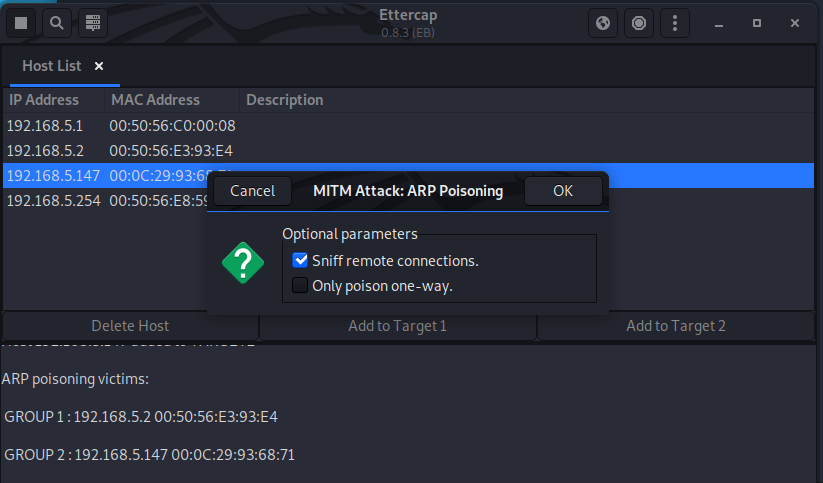
Task: Click the scan for hosts magnifier icon
Action: tap(57, 22)
